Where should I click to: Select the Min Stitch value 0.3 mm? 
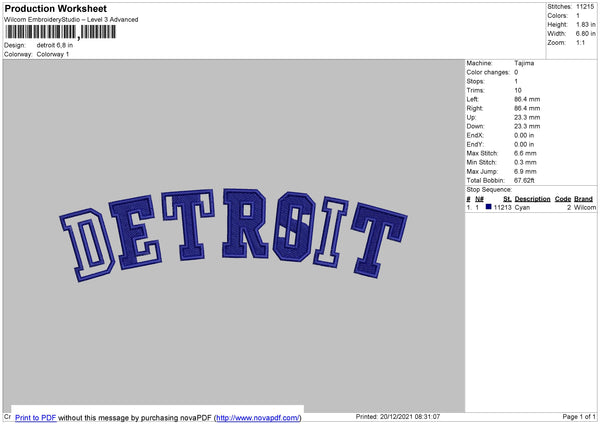pos(525,163)
